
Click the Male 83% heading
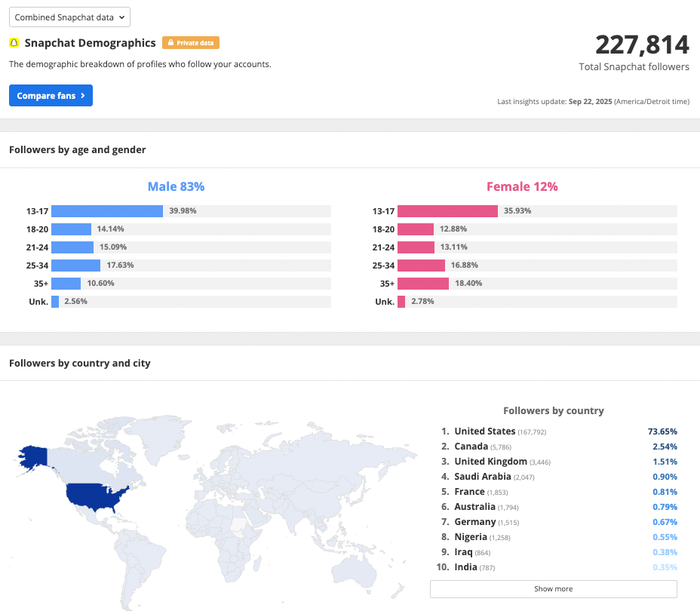click(176, 187)
